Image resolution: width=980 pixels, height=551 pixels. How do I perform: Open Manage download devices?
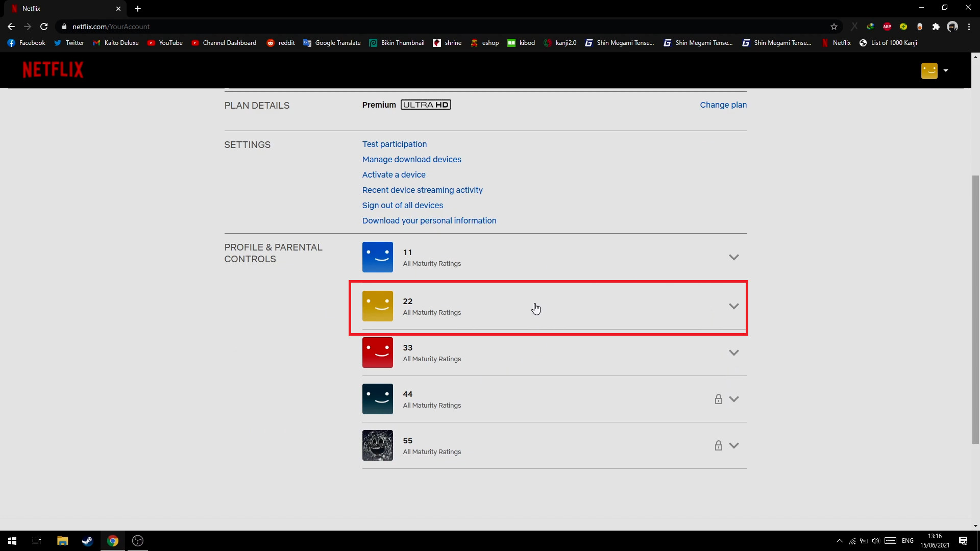411,159
